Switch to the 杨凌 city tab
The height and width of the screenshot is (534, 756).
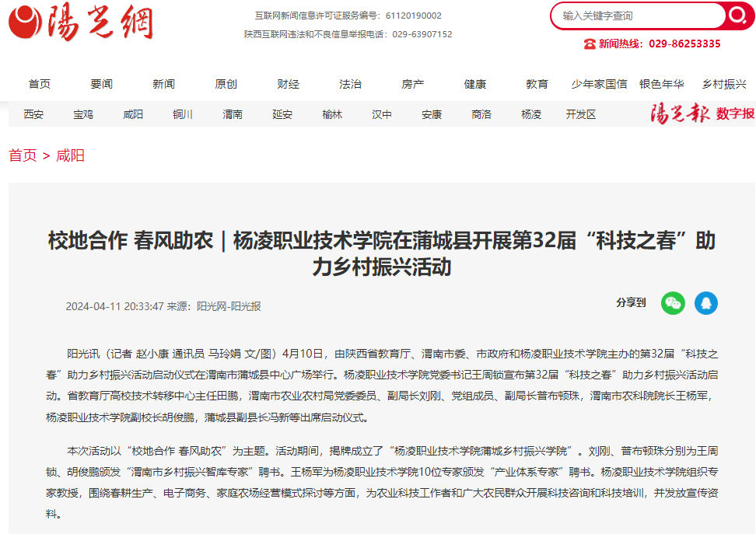[531, 114]
